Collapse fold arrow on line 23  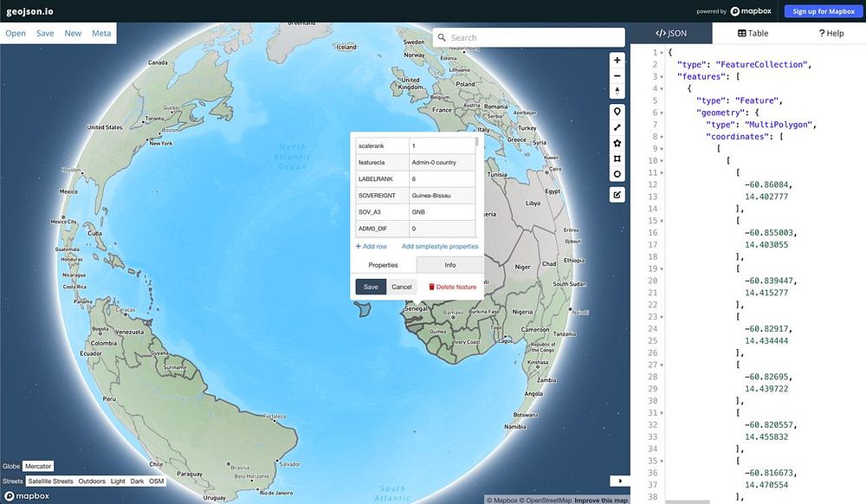(662, 317)
